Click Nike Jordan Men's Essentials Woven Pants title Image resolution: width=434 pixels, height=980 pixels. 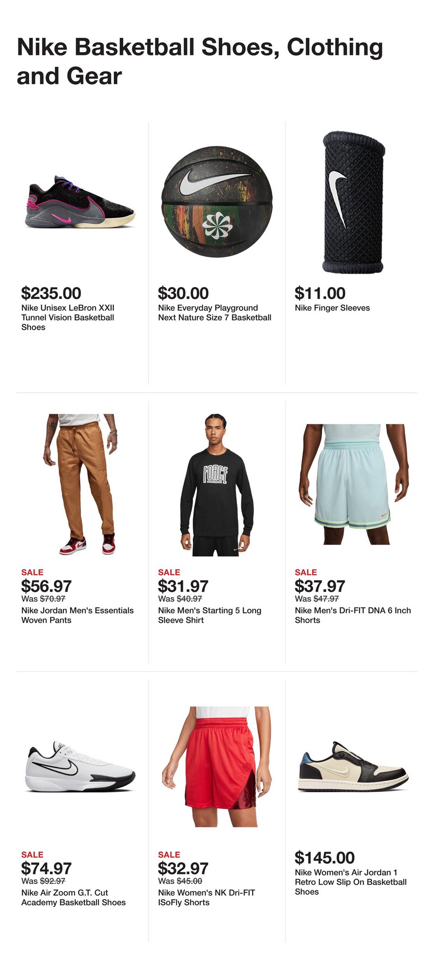click(x=77, y=615)
